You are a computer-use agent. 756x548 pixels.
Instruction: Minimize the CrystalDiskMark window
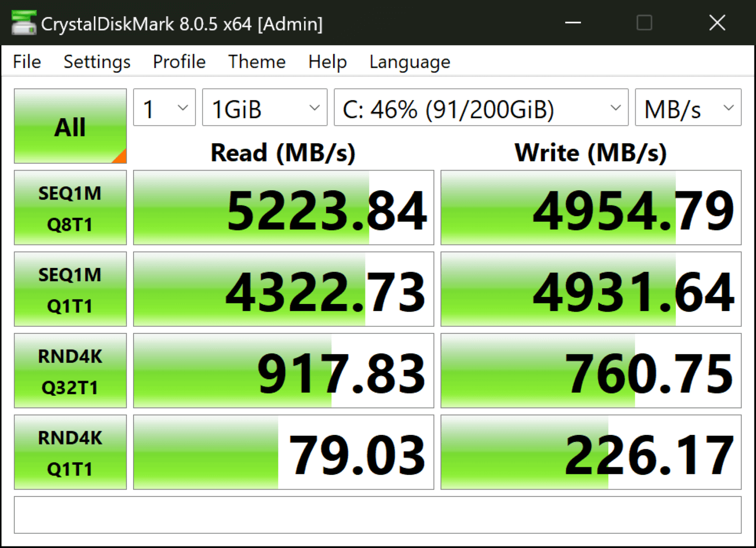[573, 23]
